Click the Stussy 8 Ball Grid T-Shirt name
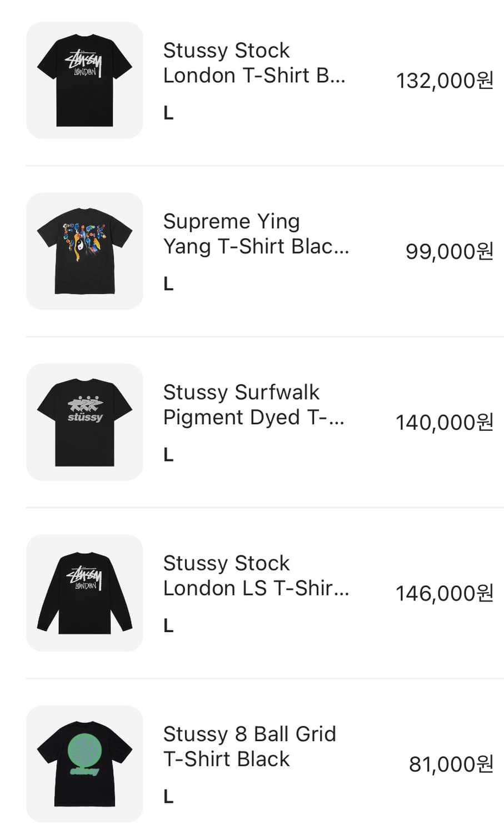Screen dimensions: 504x834 point(249,746)
